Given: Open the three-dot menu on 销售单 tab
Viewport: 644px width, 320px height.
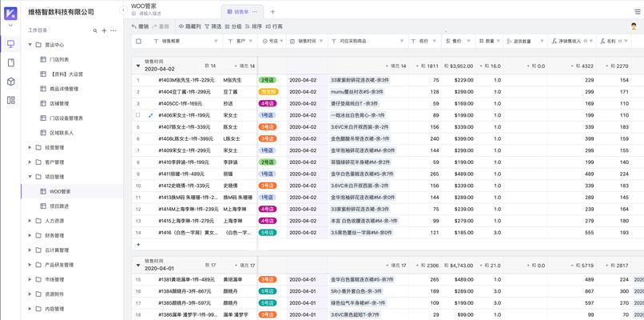Looking at the screenshot, I should (255, 12).
